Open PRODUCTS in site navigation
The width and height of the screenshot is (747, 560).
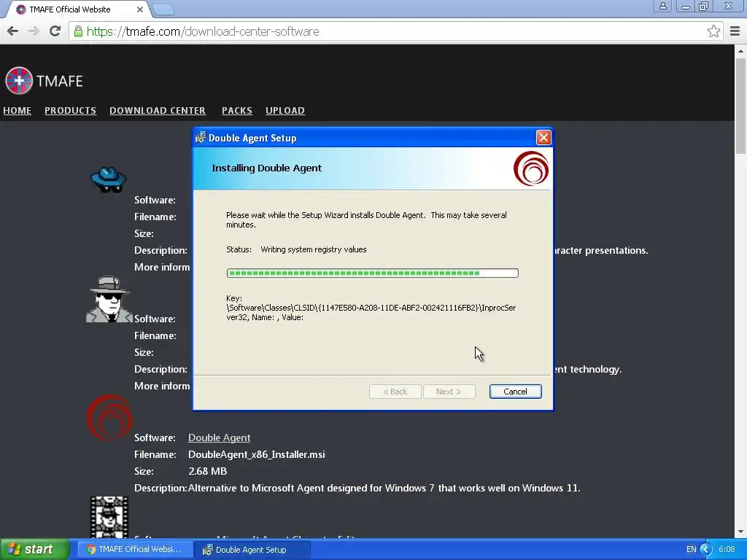coord(71,111)
